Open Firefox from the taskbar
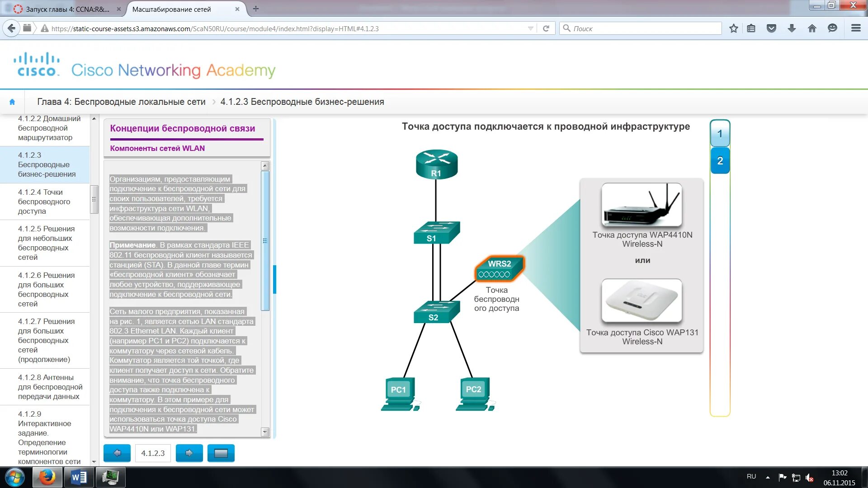This screenshot has width=868, height=488. click(47, 477)
